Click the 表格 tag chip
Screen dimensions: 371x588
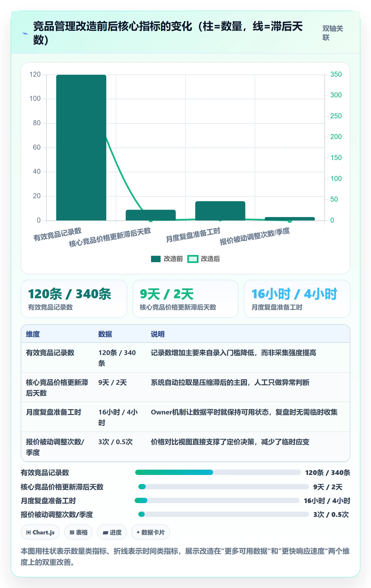tap(78, 532)
